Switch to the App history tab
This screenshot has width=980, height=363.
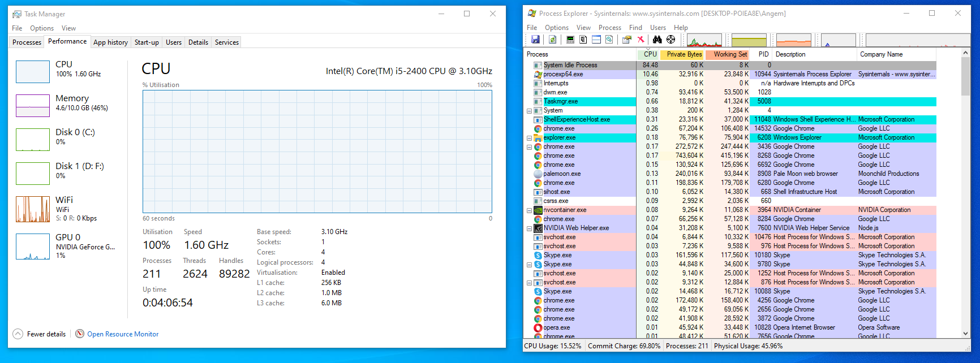click(110, 42)
